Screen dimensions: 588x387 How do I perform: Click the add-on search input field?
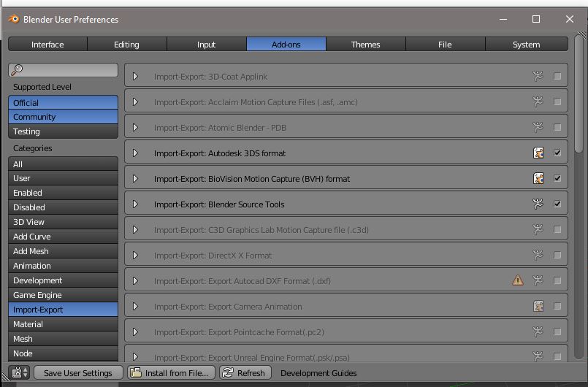[63, 70]
